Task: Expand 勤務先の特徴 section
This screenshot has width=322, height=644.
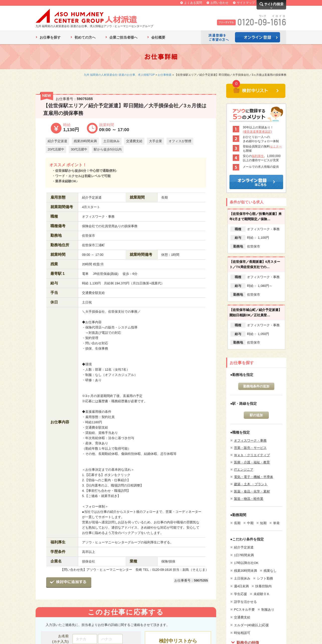Action: point(245,642)
